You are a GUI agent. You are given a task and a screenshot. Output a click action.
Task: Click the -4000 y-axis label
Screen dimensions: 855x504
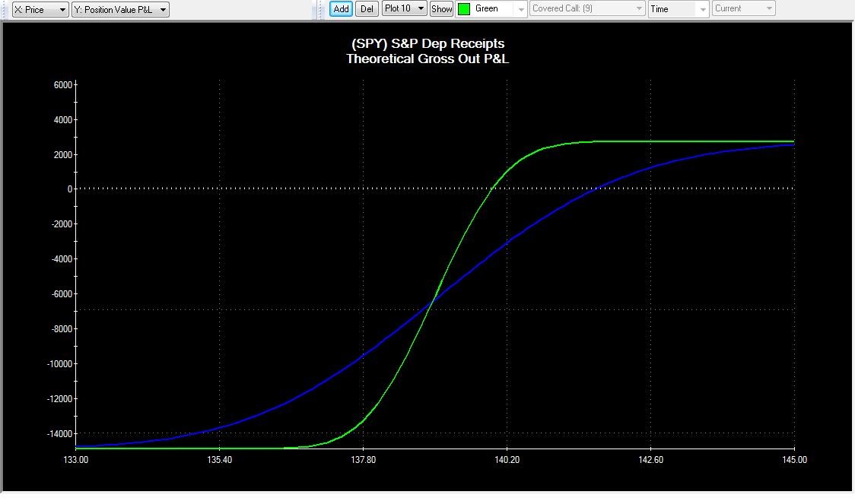pyautogui.click(x=62, y=258)
